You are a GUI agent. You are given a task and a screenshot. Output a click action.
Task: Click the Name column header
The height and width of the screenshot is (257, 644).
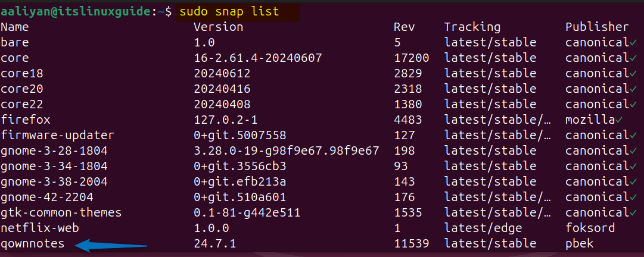[x=15, y=27]
